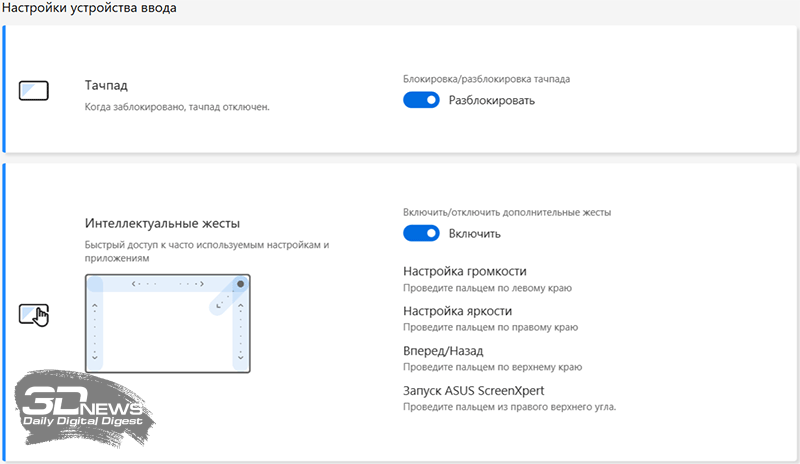Click the right edge strip in touchpad illustration
The width and height of the screenshot is (800, 464).
(x=238, y=330)
